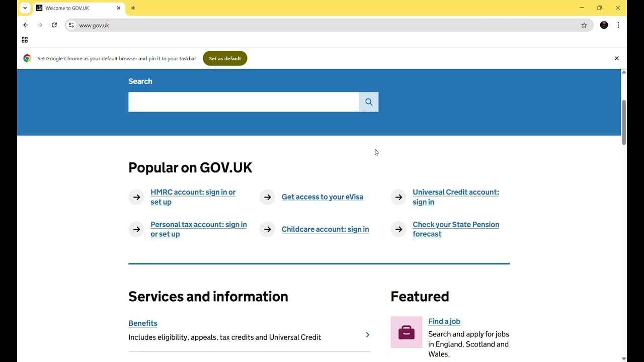Open the Chrome three-dot menu
This screenshot has width=644, height=362.
(618, 25)
